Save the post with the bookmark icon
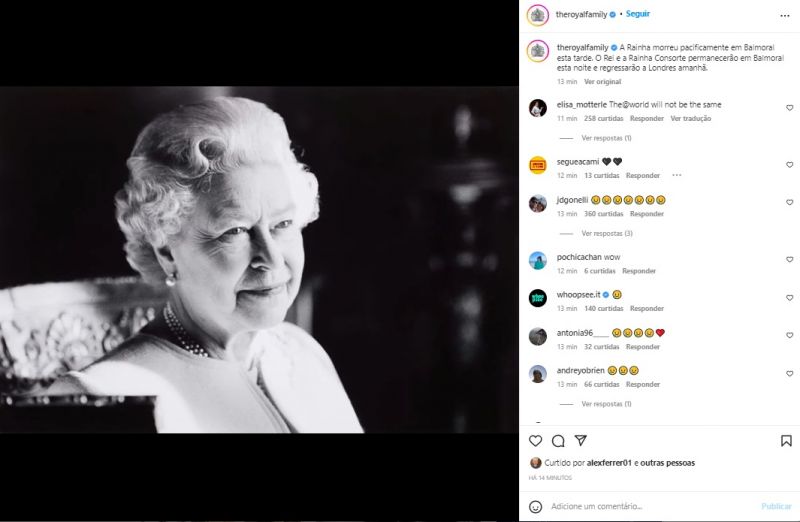The width and height of the screenshot is (800, 522). coord(786,440)
